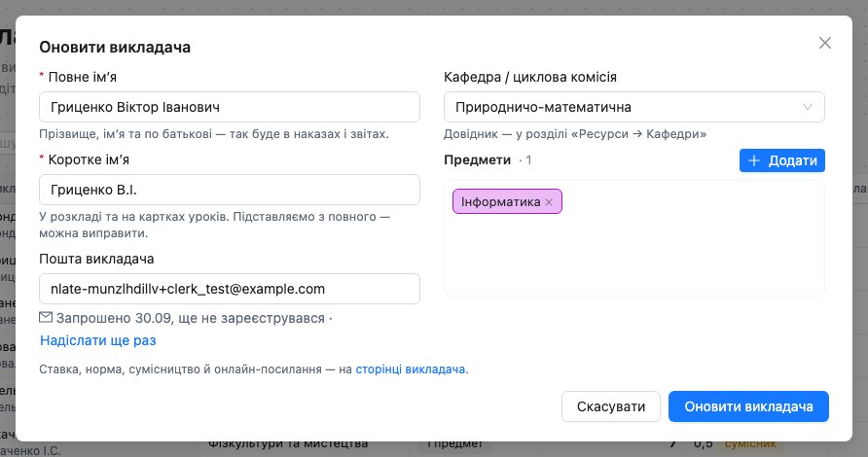This screenshot has height=457, width=868.
Task: Confirm with Оновити викладача button
Action: (x=748, y=406)
